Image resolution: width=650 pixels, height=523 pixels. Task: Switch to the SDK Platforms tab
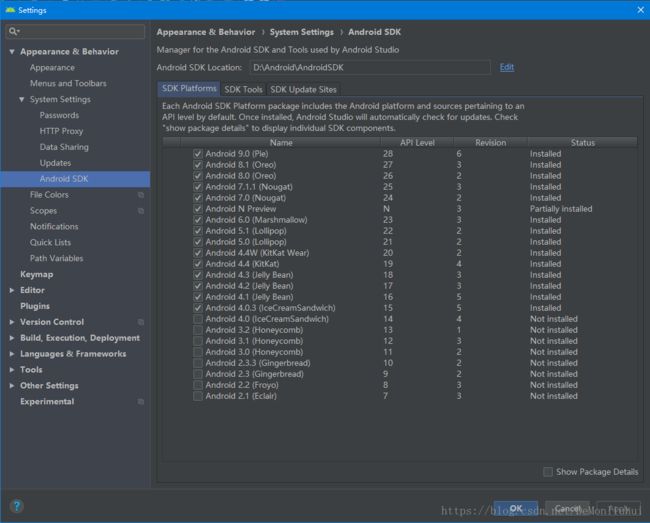coord(189,89)
